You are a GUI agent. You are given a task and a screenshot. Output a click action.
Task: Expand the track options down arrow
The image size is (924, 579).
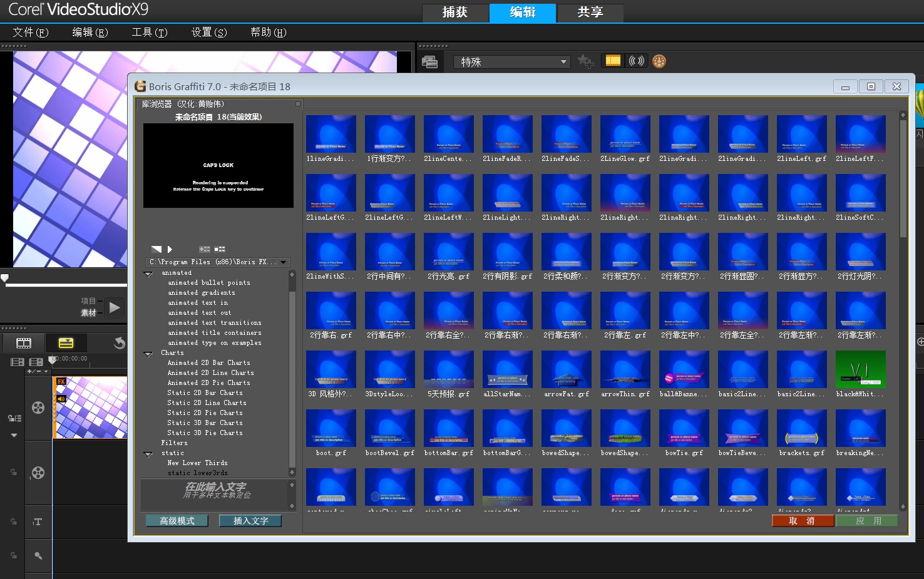tap(14, 435)
